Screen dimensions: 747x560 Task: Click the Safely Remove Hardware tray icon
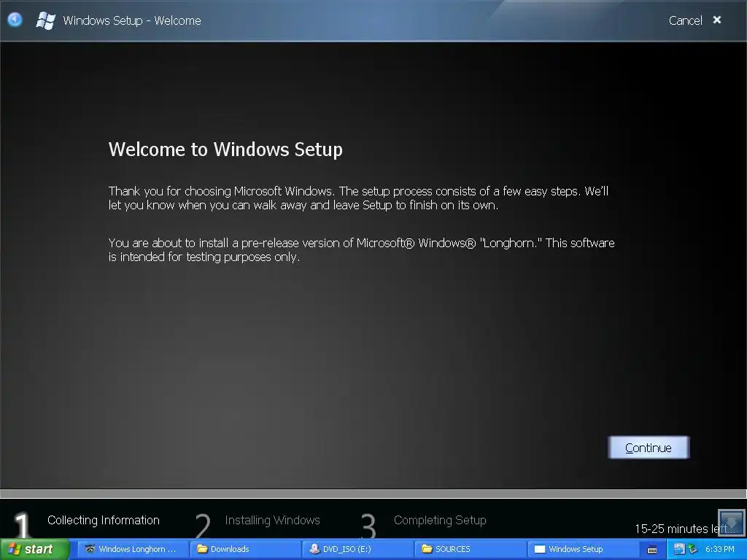692,549
